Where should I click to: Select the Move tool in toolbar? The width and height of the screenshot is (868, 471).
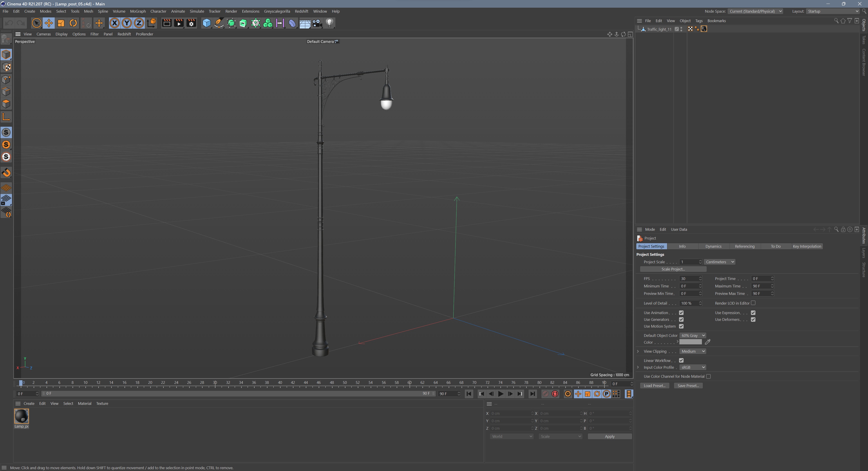click(49, 23)
